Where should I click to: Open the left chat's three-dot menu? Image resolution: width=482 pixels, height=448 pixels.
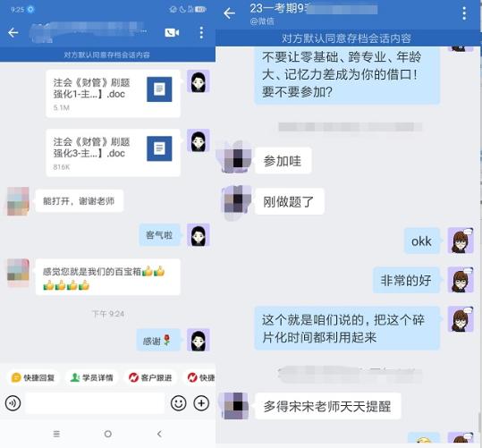click(x=201, y=32)
